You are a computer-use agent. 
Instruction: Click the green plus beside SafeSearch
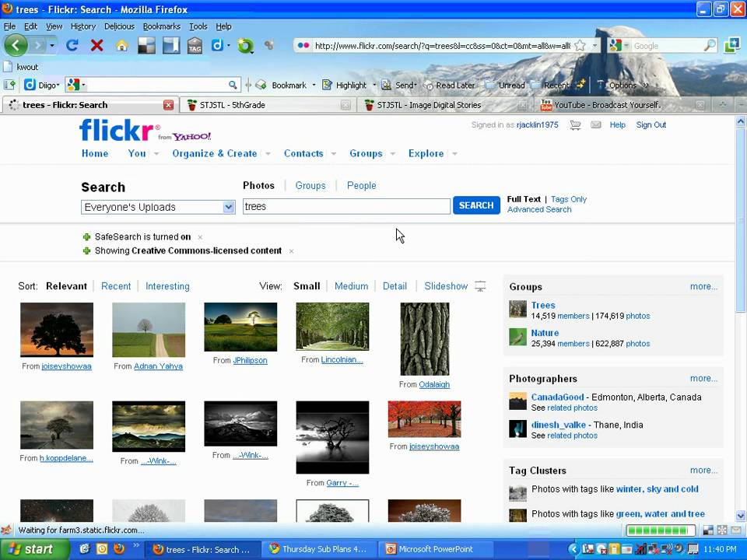pos(86,237)
